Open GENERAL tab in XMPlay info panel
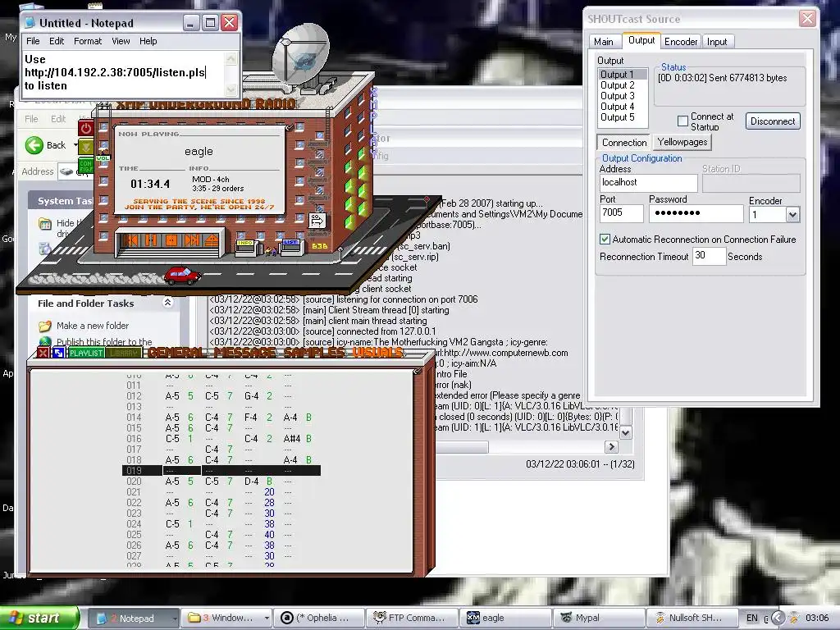The image size is (840, 630). click(177, 353)
